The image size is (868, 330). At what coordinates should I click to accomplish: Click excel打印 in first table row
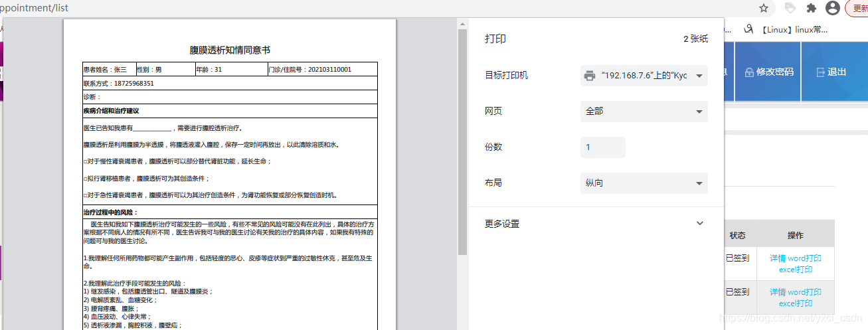tap(796, 270)
